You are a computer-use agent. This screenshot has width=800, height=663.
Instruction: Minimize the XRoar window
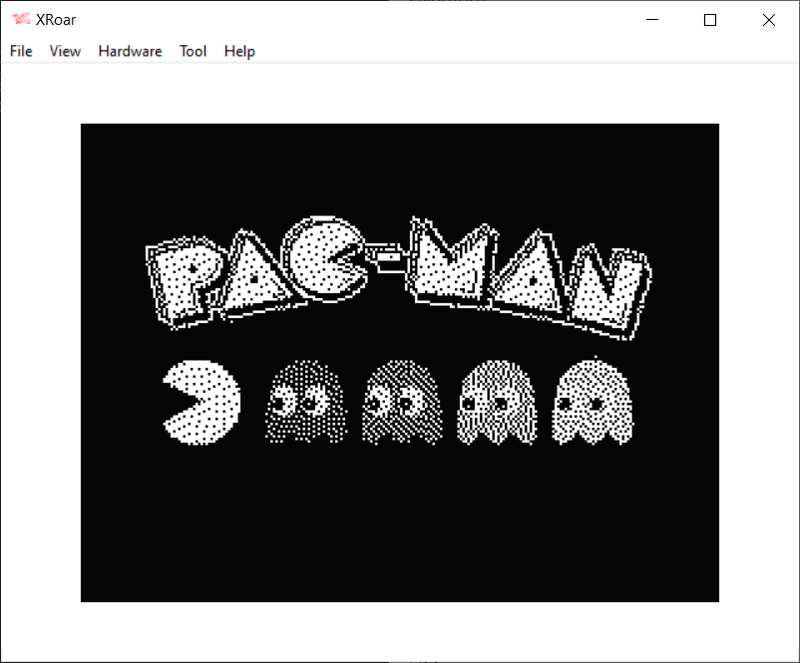tap(651, 20)
